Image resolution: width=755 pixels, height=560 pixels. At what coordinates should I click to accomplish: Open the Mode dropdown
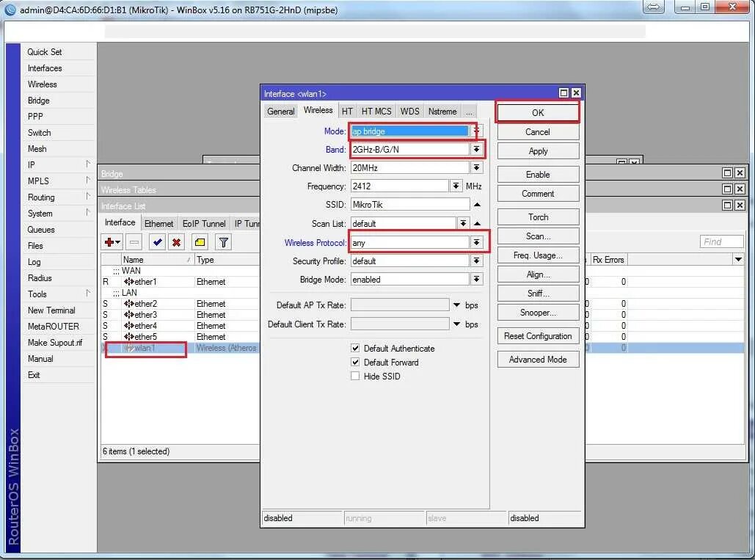tap(475, 131)
